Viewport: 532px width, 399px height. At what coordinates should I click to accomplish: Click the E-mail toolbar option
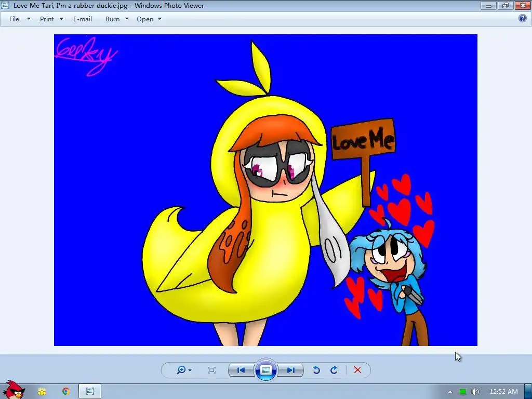coord(83,19)
